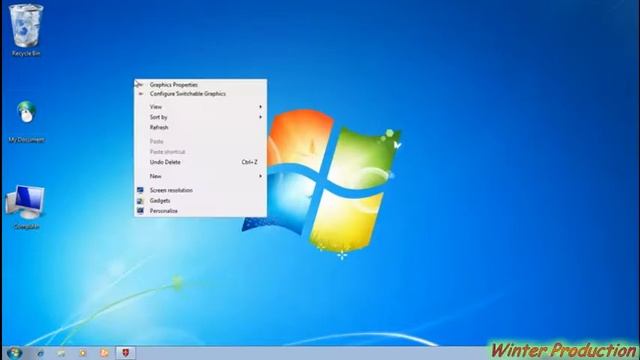Select the My Documents desktop icon
The width and height of the screenshot is (640, 360).
pyautogui.click(x=27, y=122)
